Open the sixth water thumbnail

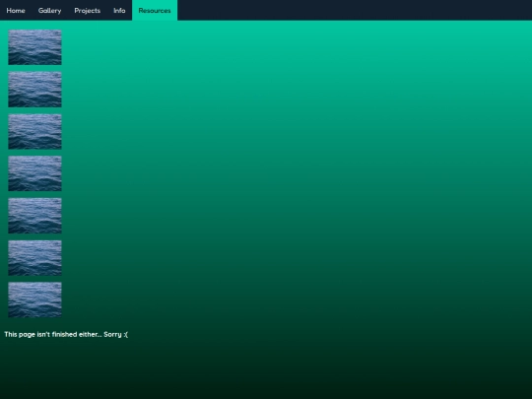(34, 258)
